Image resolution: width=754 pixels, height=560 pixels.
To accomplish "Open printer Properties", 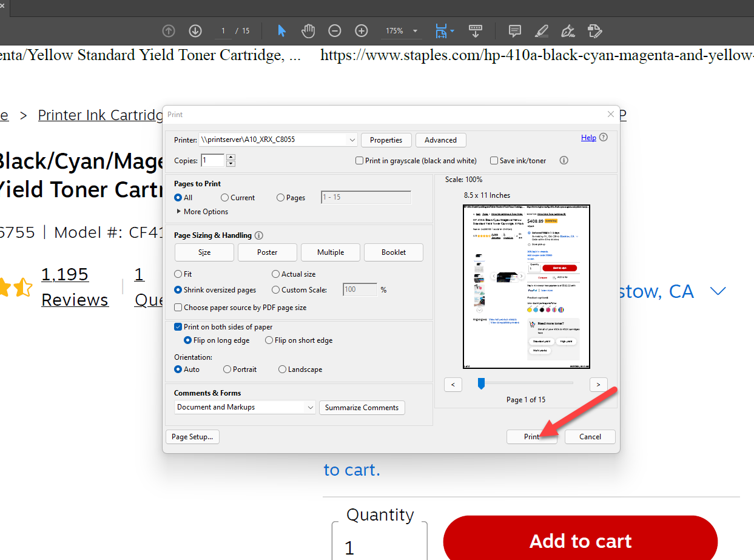I will [x=386, y=140].
